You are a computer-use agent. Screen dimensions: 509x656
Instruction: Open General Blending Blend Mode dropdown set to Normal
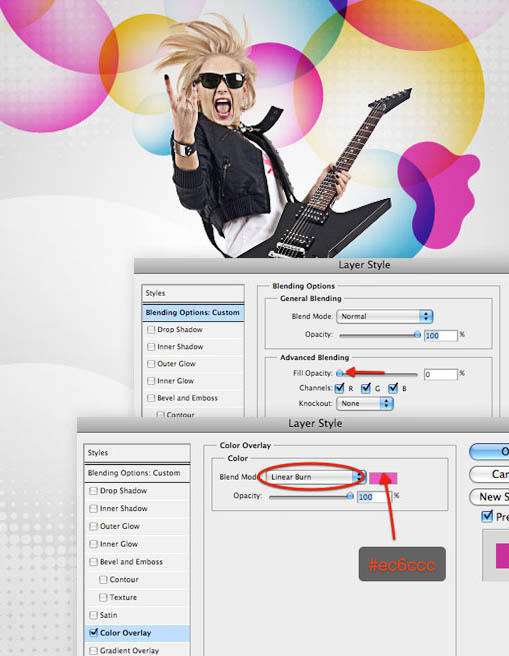click(x=384, y=316)
